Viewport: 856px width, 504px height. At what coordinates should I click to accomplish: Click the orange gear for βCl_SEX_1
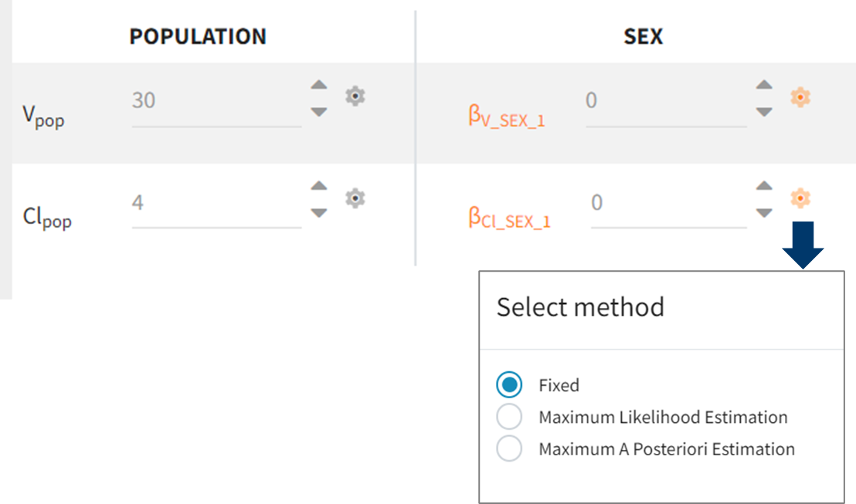[x=800, y=198]
